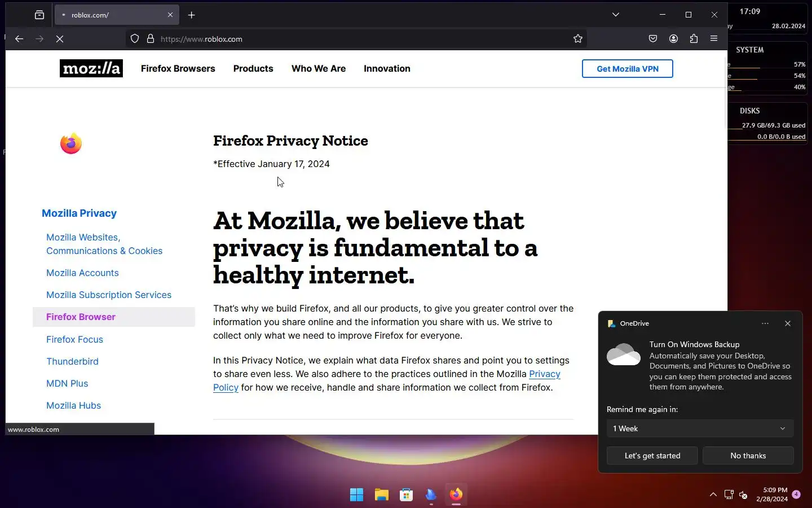Viewport: 812px width, 508px height.
Task: Click DISKS widget header
Action: tap(750, 111)
